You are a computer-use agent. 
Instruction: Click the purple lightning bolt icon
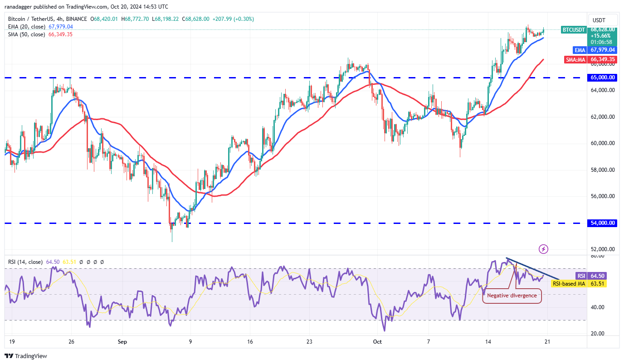tap(543, 249)
